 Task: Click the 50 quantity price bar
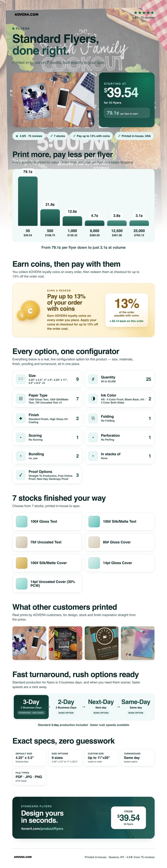point(28,201)
